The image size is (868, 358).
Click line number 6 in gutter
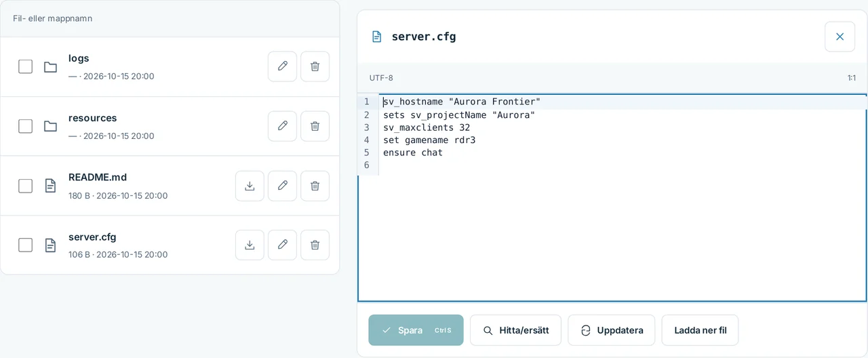[x=367, y=165]
